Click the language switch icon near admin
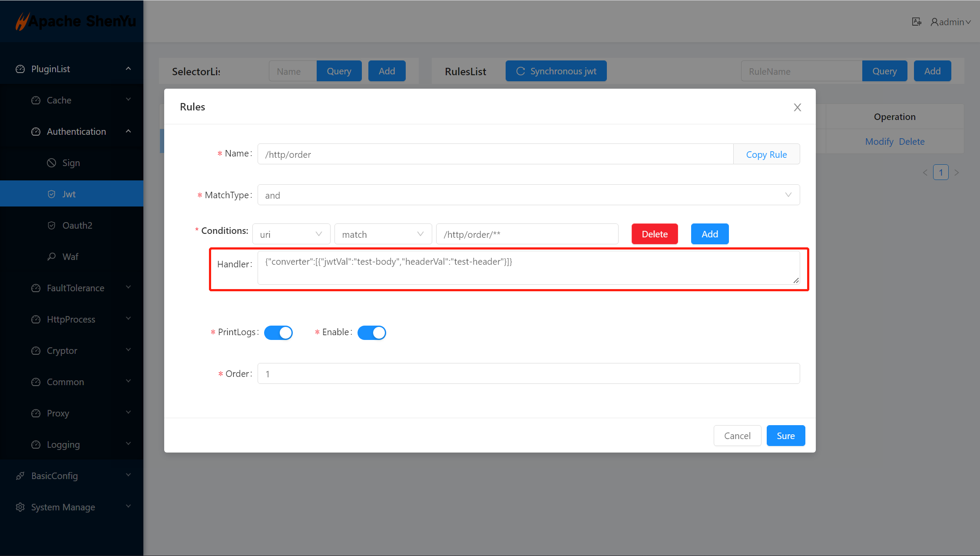This screenshot has height=556, width=980. pyautogui.click(x=917, y=22)
